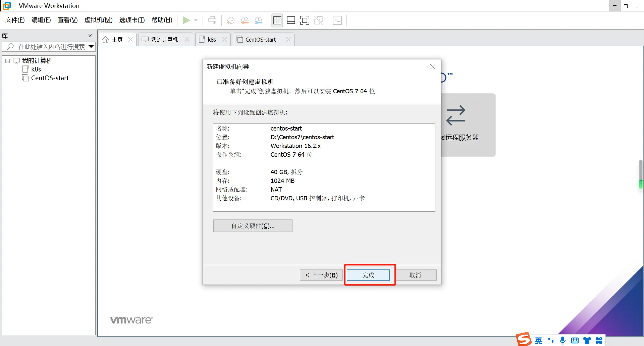Open the power options dropdown arrow
Screen dimensions: 644x346
(196, 20)
